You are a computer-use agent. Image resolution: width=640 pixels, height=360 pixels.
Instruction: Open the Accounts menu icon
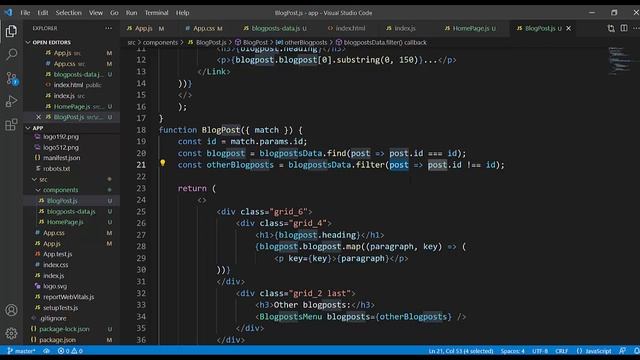coord(11,310)
